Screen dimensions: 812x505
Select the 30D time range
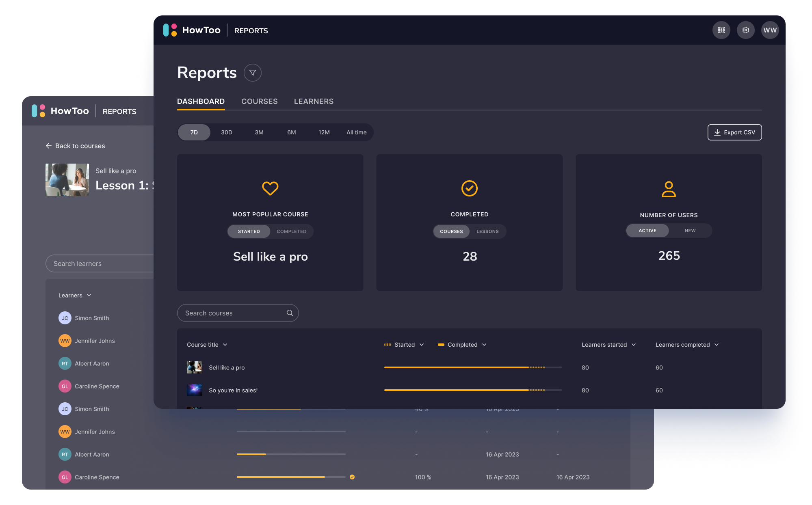(x=226, y=132)
